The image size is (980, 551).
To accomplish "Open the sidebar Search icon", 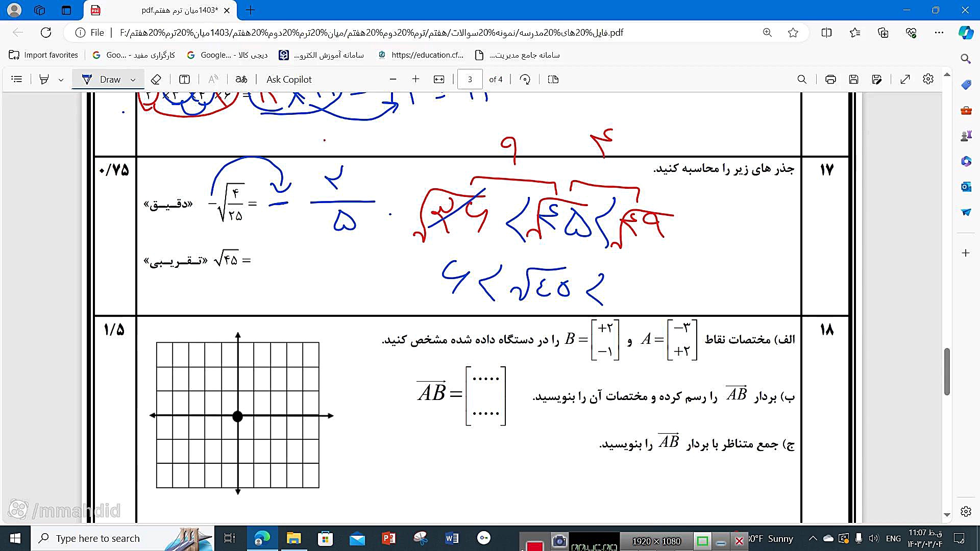I will [966, 59].
